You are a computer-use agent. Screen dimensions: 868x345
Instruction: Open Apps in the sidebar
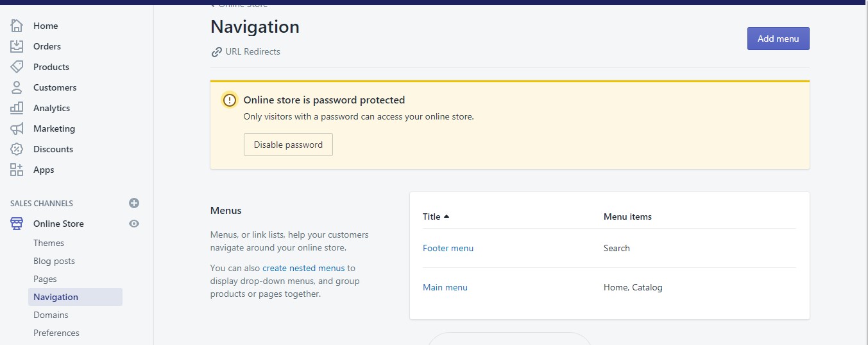click(44, 170)
